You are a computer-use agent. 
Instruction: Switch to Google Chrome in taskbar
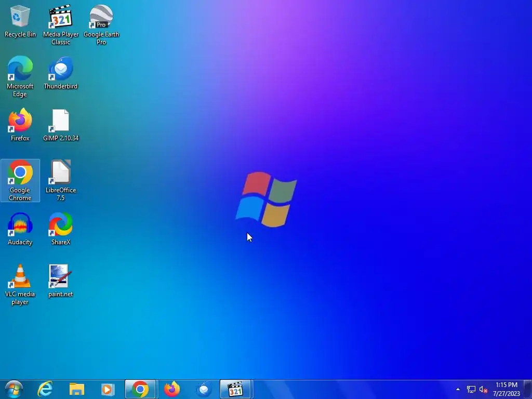point(140,389)
